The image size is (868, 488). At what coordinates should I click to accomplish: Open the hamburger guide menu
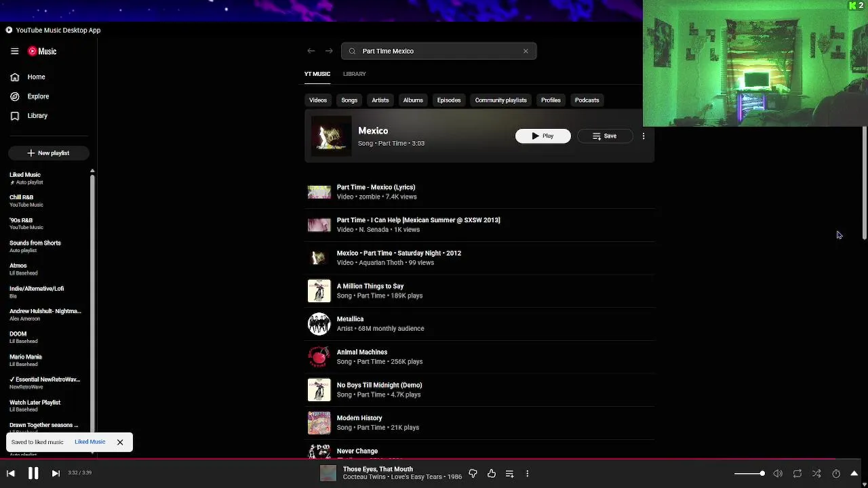pyautogui.click(x=14, y=51)
